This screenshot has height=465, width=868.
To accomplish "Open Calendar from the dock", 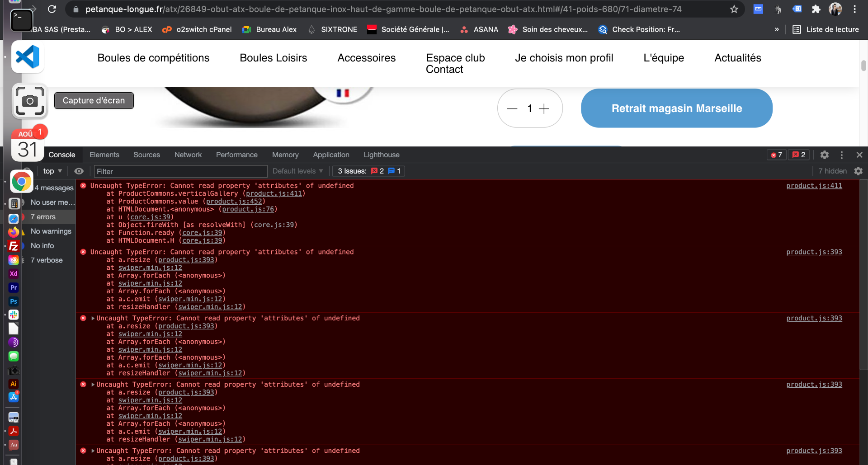I will tap(28, 145).
